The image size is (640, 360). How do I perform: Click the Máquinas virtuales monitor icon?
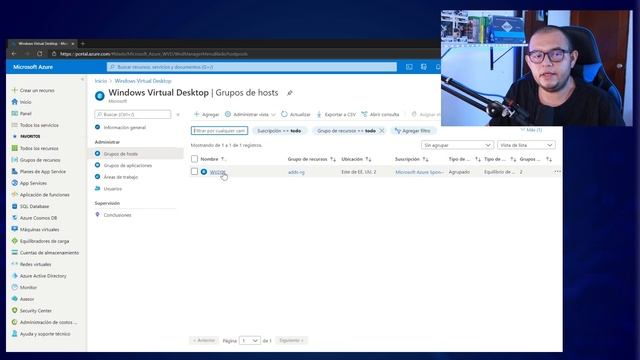15,229
